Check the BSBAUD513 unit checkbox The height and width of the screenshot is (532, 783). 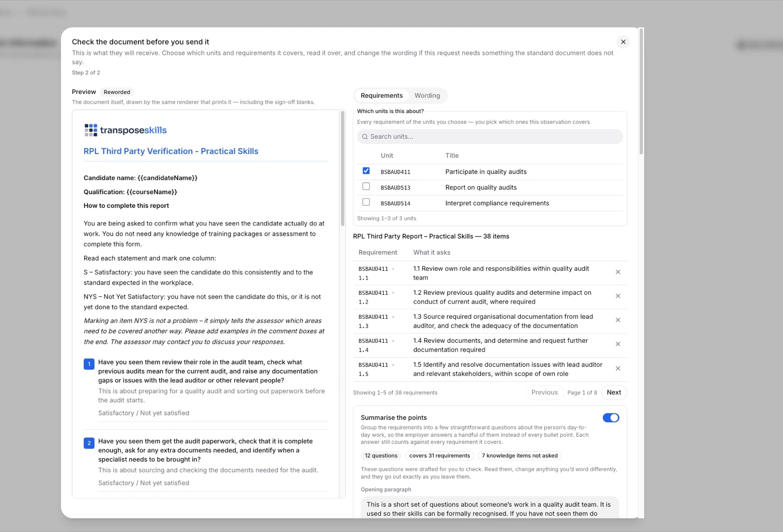[x=366, y=186]
